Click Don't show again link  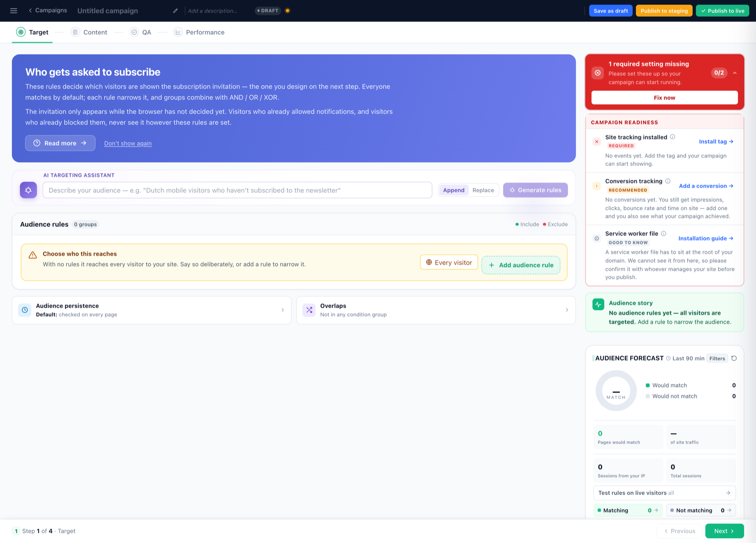coord(128,143)
